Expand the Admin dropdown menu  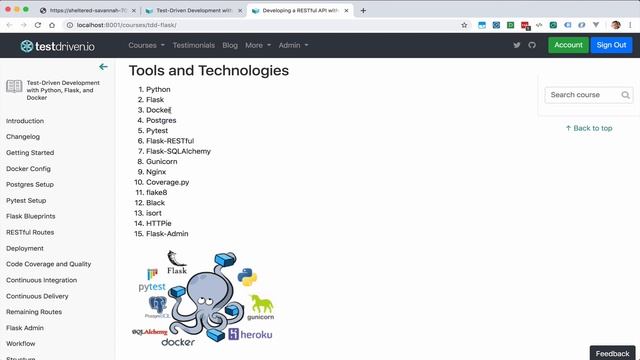pyautogui.click(x=293, y=45)
